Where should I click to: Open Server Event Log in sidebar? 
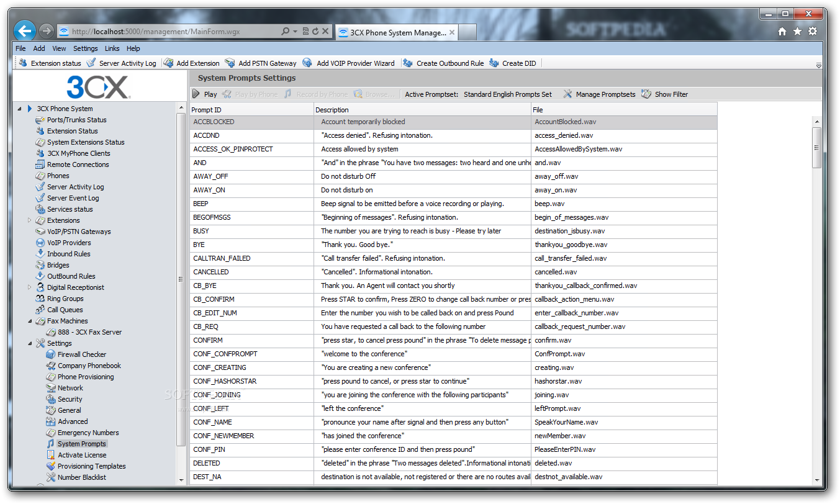click(73, 198)
